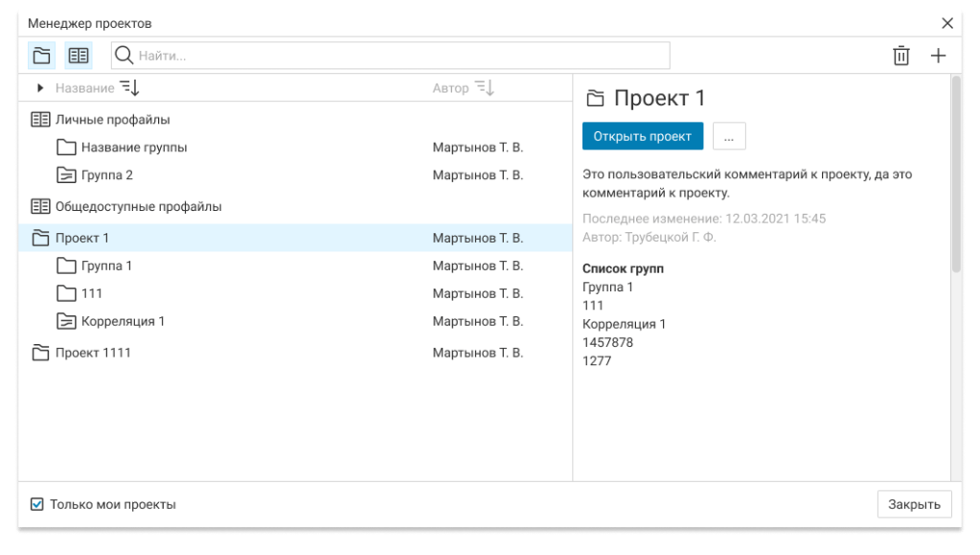Click the plus icon to add project
This screenshot has width=980, height=555.
[x=938, y=56]
